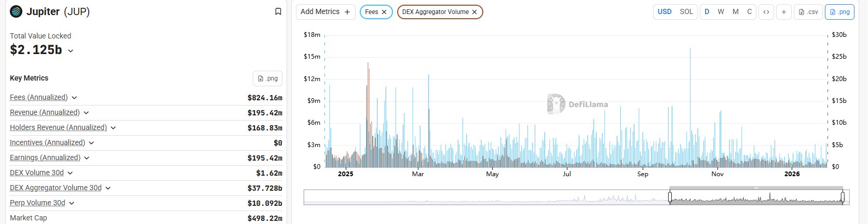Click the Fees metric chip label

372,12
